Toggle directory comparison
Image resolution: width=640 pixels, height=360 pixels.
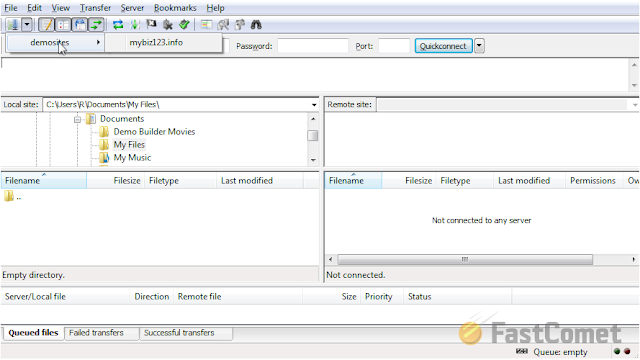click(x=223, y=25)
